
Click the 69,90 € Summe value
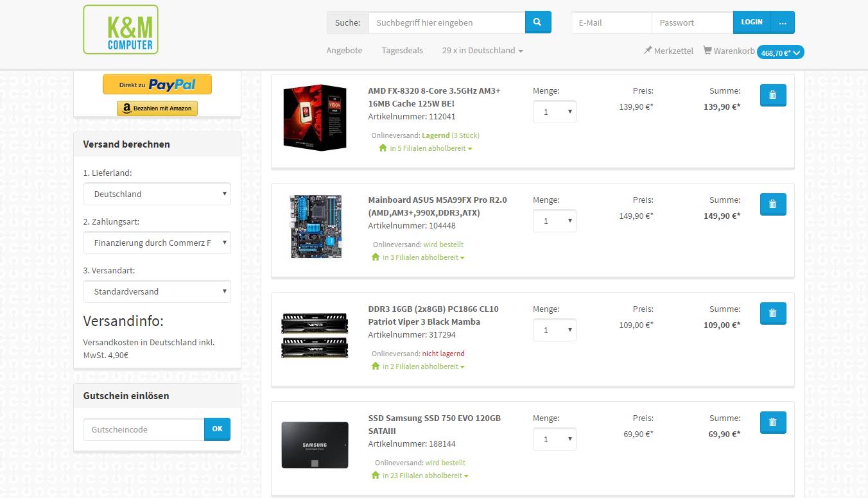click(724, 434)
